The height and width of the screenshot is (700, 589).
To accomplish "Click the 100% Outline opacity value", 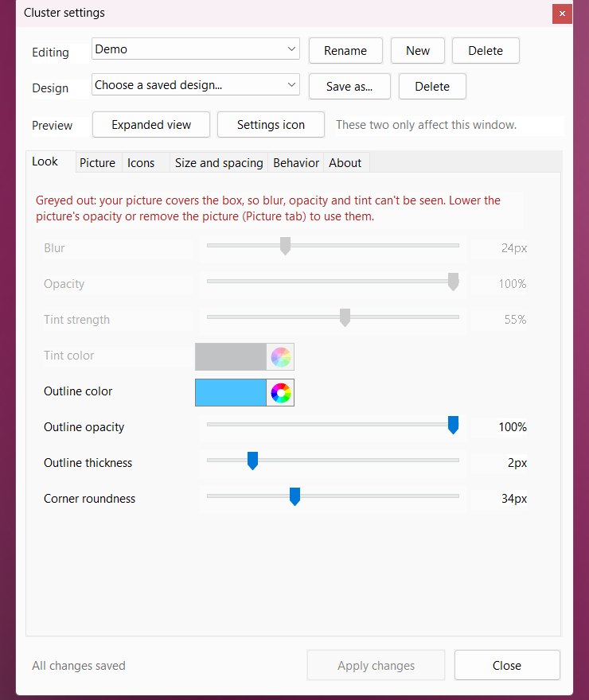I will point(513,427).
